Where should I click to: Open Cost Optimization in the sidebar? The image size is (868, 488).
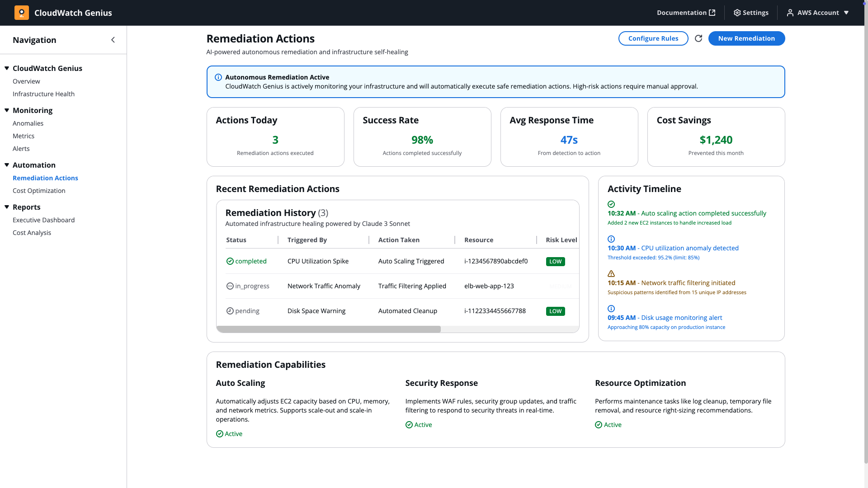[x=39, y=191]
